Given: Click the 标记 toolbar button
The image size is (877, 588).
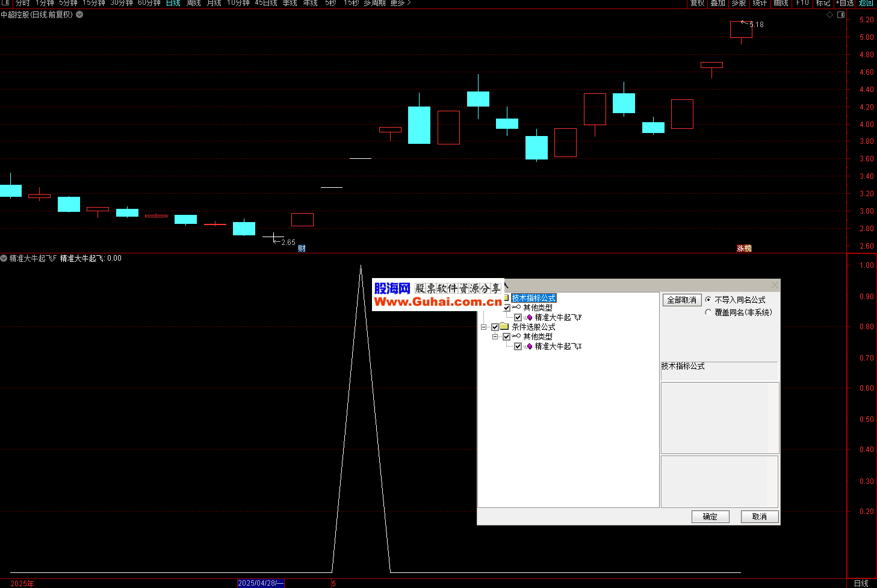Looking at the screenshot, I should point(823,3).
